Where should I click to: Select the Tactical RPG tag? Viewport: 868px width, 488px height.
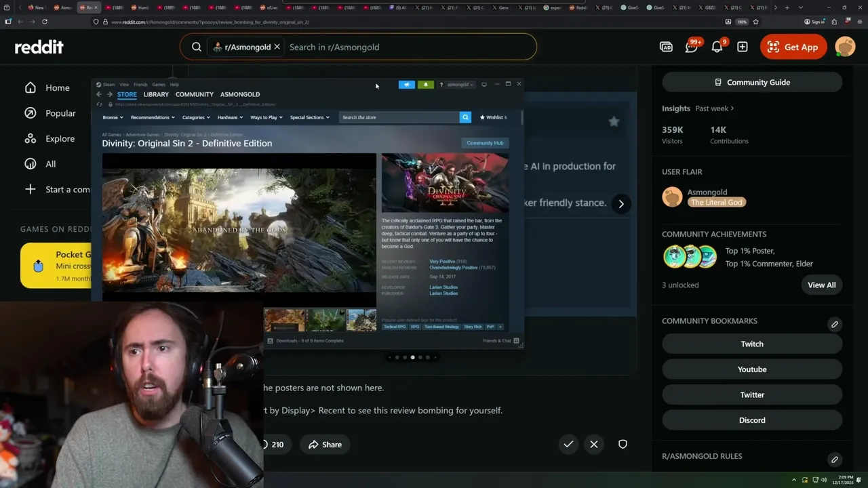(395, 327)
